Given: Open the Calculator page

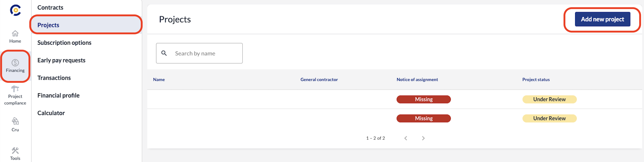Looking at the screenshot, I should pyautogui.click(x=51, y=113).
